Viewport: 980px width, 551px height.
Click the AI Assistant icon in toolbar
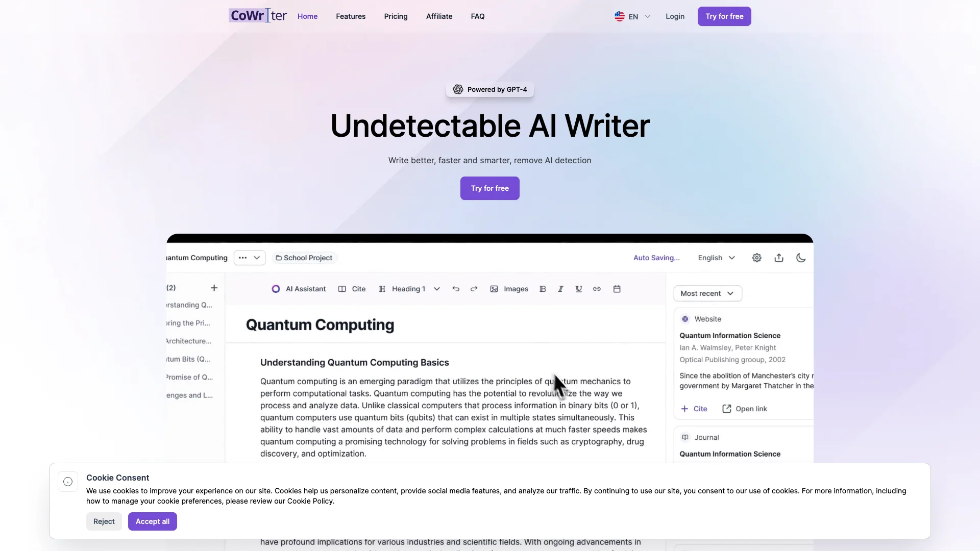[275, 289]
